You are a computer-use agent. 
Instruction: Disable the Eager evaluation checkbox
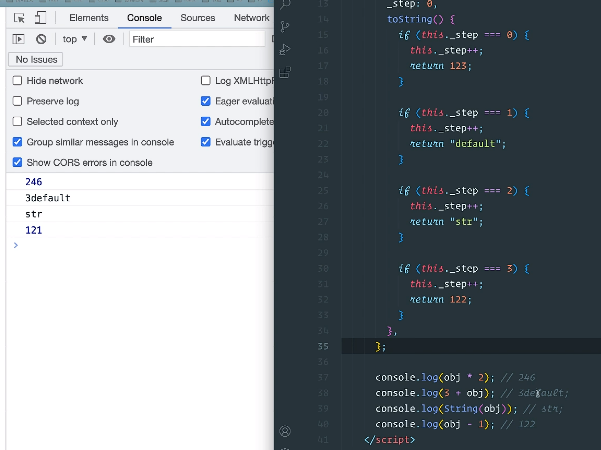(x=206, y=101)
